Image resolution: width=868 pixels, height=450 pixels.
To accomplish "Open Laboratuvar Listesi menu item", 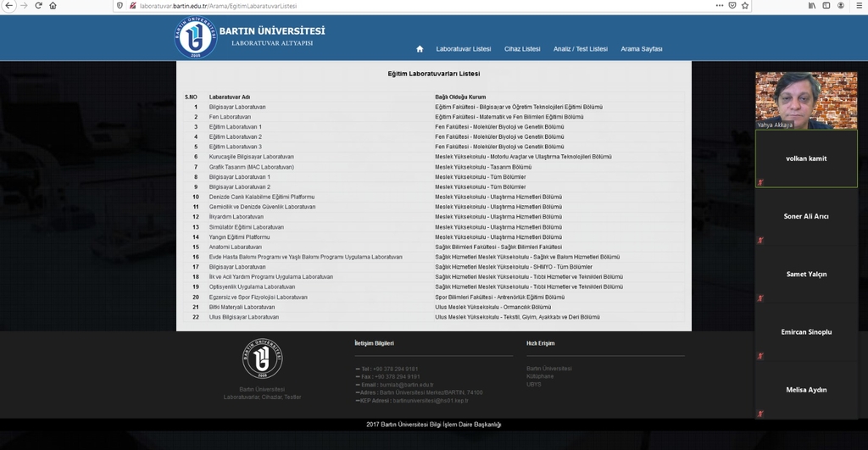I will (x=463, y=49).
